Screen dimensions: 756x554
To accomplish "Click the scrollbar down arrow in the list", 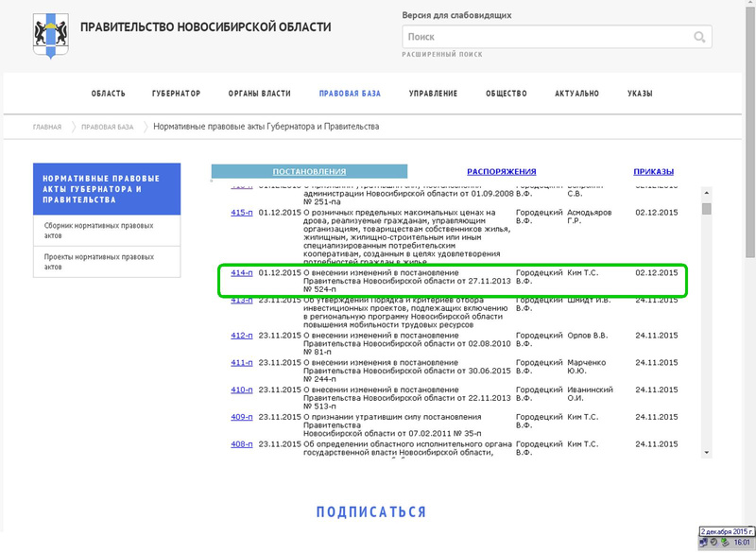I will point(706,452).
